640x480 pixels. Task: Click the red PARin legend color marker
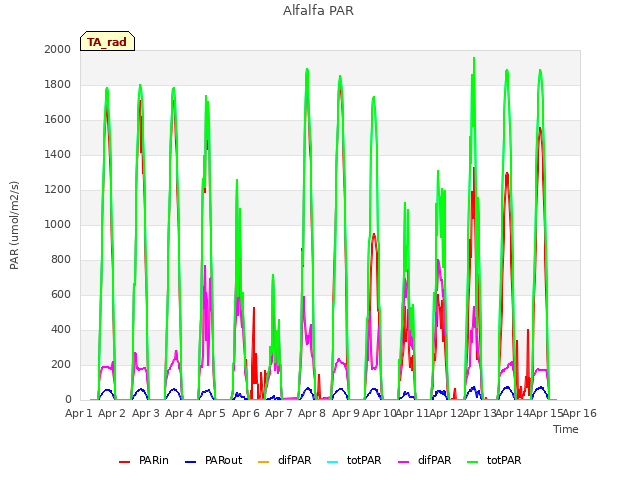click(x=124, y=462)
